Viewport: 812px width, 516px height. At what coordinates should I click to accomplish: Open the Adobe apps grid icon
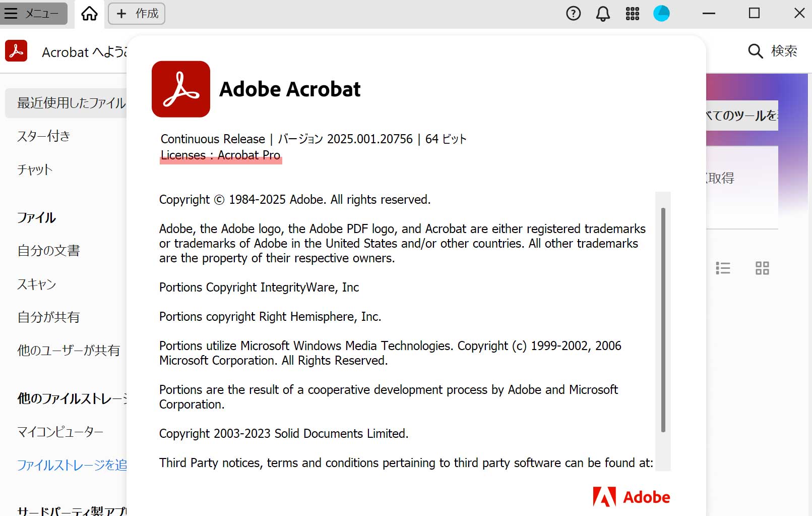[x=632, y=14]
